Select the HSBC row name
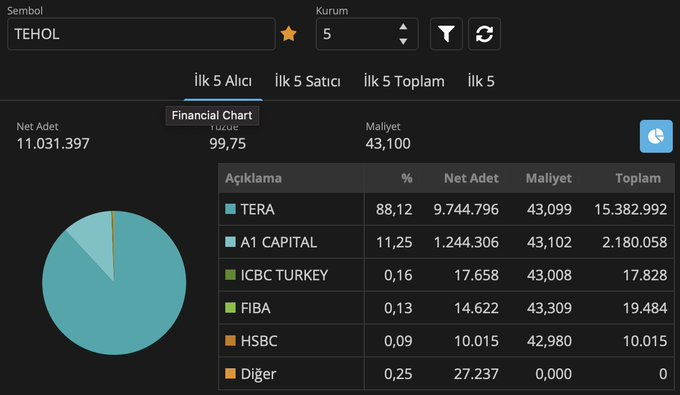This screenshot has height=395, width=680. [x=259, y=341]
